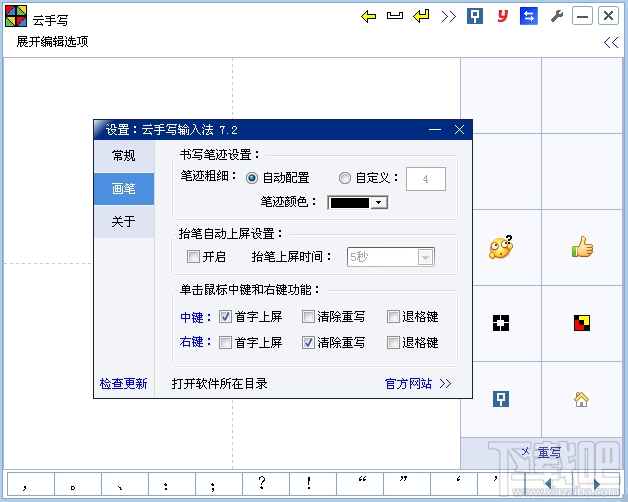628x502 pixels.
Task: Click the blue pin icon in top toolbar
Action: click(475, 16)
